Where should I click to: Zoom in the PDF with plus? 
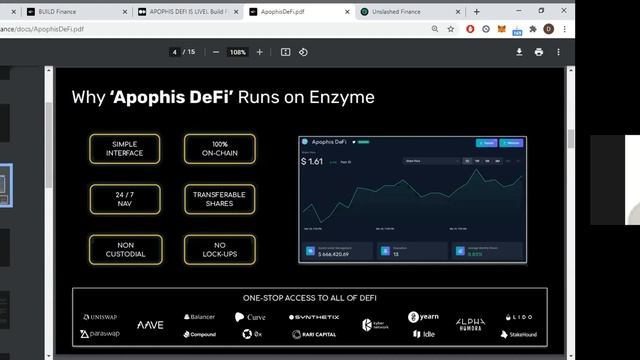tap(260, 52)
